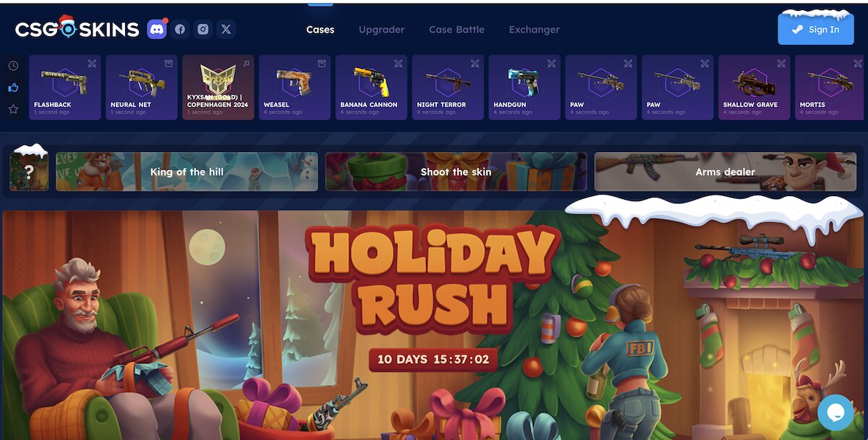Open the Instagram social icon
Viewport: 868px width, 440px height.
pos(203,30)
